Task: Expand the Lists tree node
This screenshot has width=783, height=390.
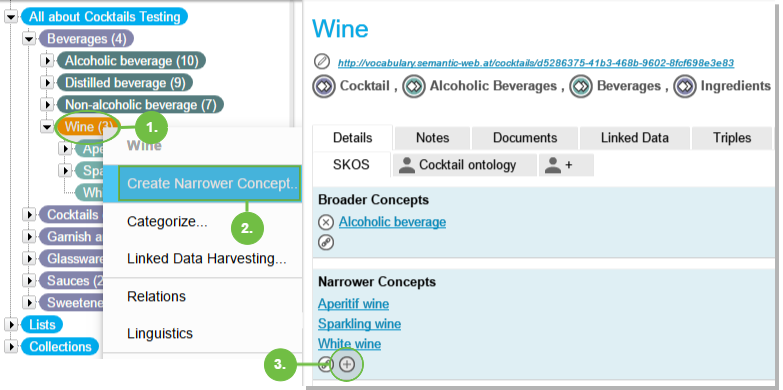Action: point(11,325)
